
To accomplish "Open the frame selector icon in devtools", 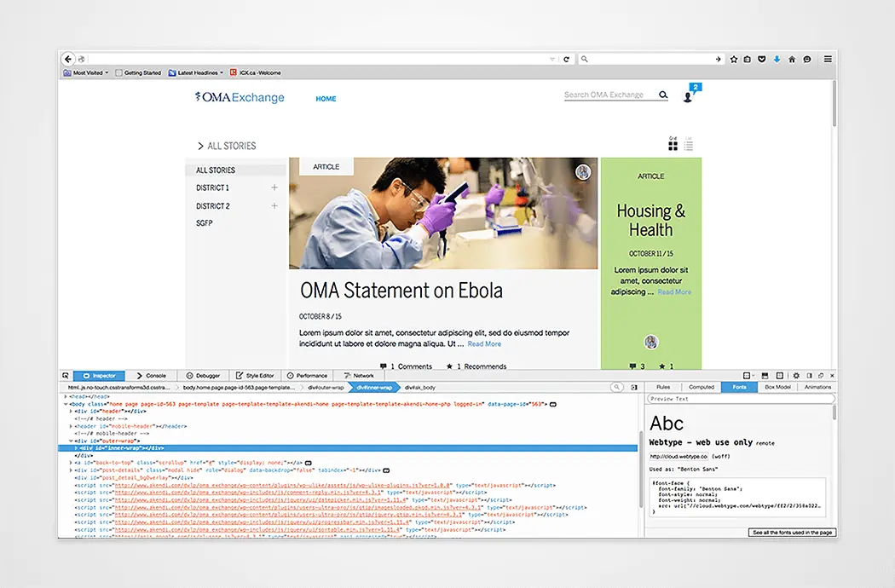I will 748,376.
